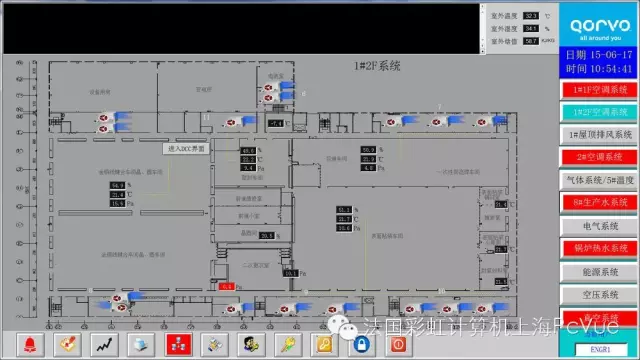
Task: Click the 进入DCC界面 button
Action: (x=186, y=149)
